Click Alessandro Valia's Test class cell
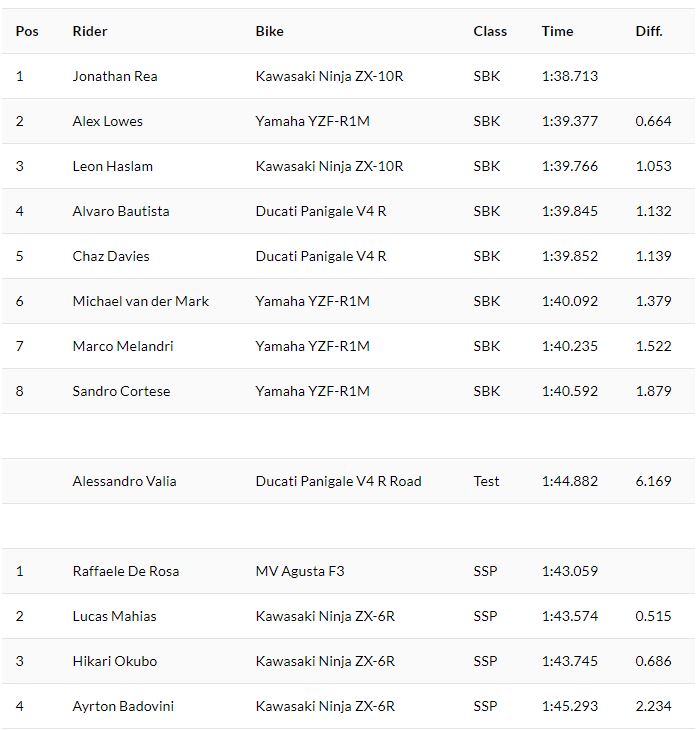The image size is (699, 730). pos(486,481)
